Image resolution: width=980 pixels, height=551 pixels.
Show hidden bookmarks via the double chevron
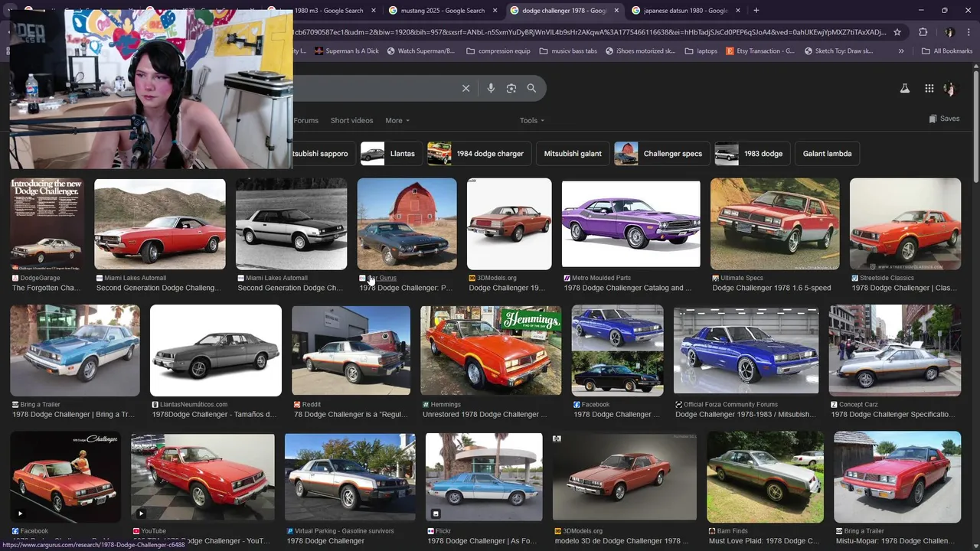click(901, 51)
